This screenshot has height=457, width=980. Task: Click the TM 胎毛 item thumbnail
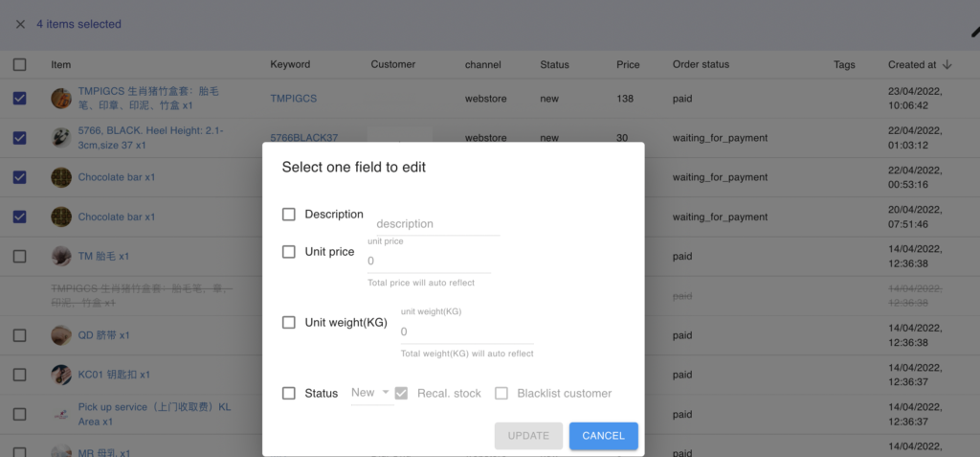coord(61,257)
